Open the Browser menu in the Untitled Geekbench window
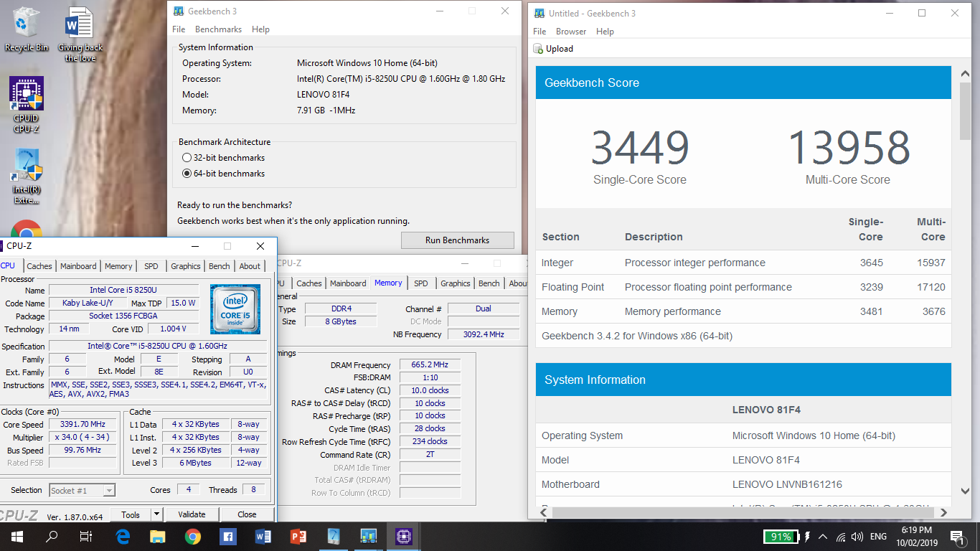Viewport: 980px width, 551px height. point(571,32)
